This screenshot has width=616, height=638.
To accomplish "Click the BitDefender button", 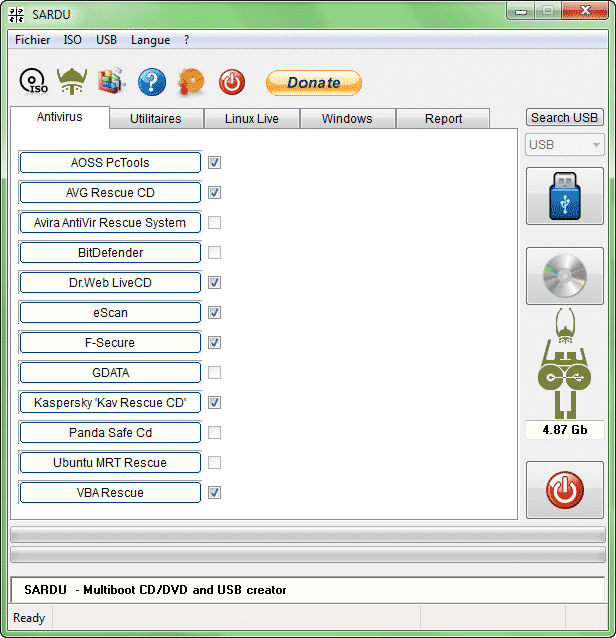I will tap(110, 252).
